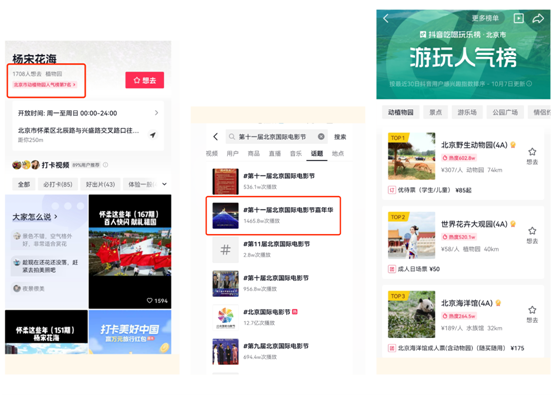Open 大家怎么说 reviews section
555x397 pixels.
point(35,217)
